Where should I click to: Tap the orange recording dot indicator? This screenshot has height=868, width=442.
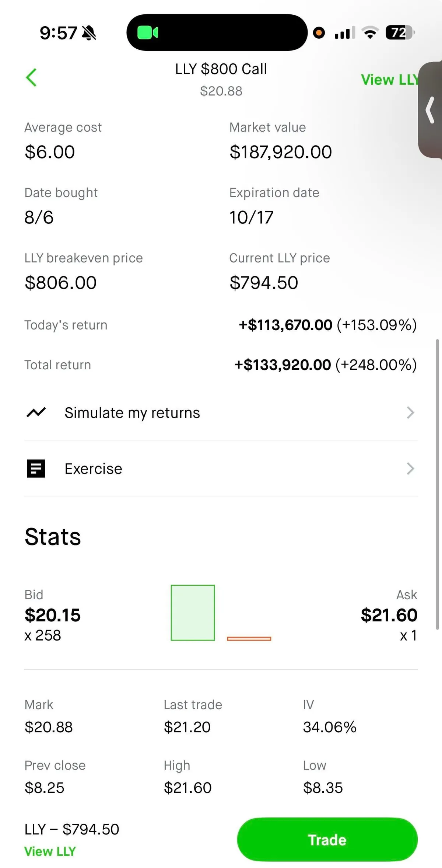click(319, 33)
